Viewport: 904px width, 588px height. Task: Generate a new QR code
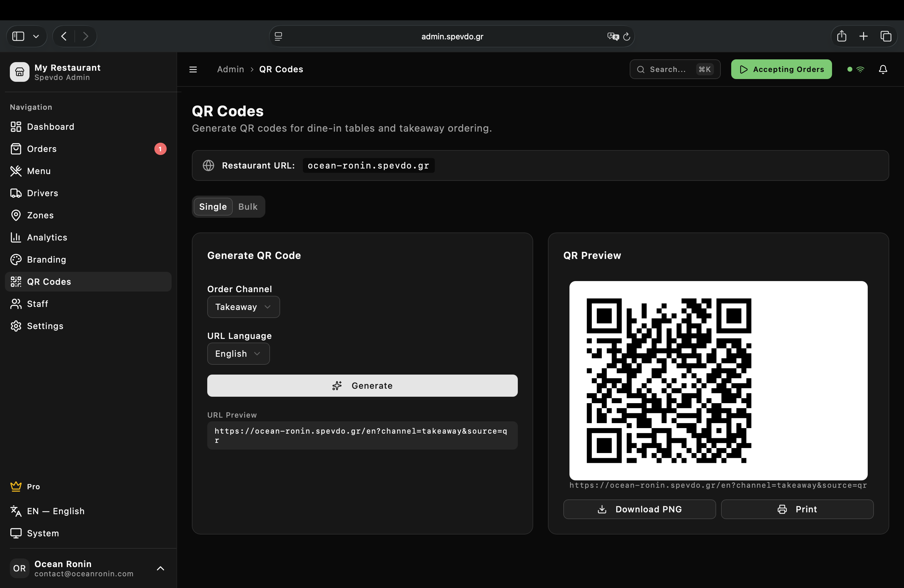[362, 386]
